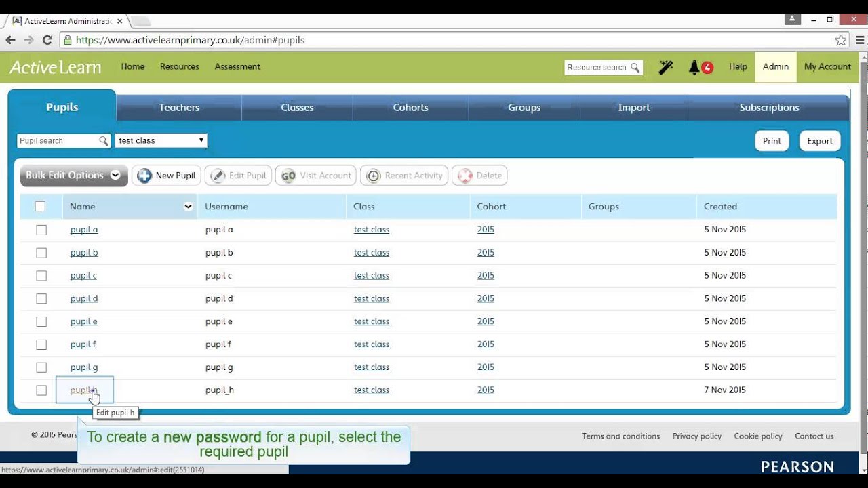Switch to the Classes tab
This screenshot has height=488, width=868.
point(297,108)
